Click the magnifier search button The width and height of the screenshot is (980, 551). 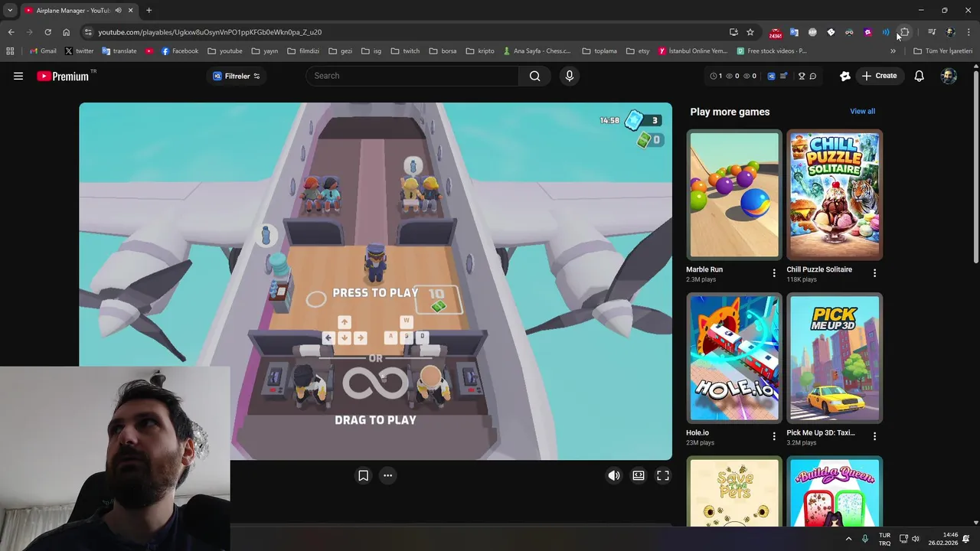(x=534, y=76)
